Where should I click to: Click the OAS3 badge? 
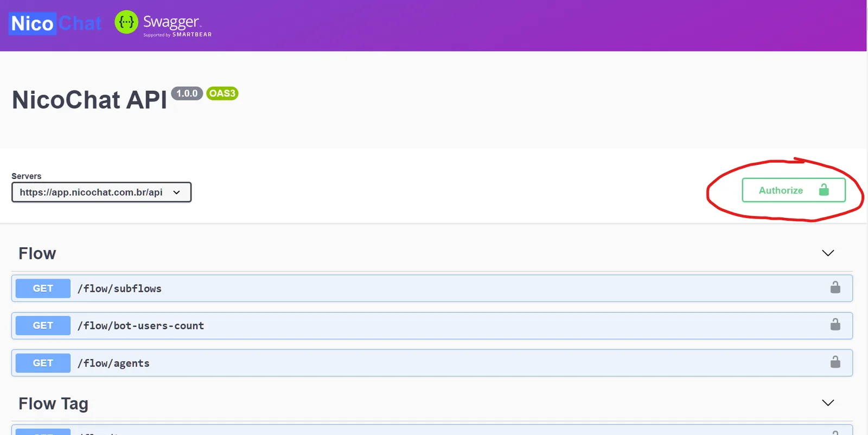click(x=222, y=93)
